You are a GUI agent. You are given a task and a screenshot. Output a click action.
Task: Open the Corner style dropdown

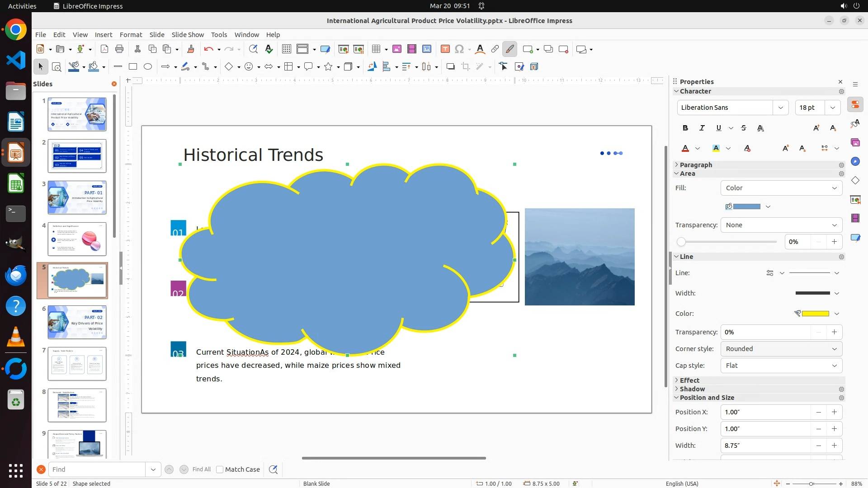pyautogui.click(x=781, y=349)
